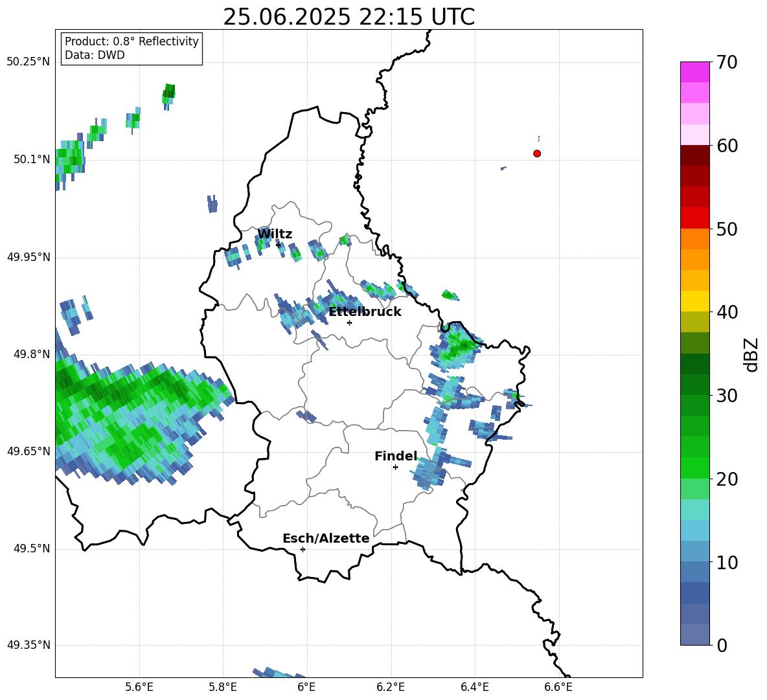
Task: Click the Ettelbruck cross marker
Action: 349,322
